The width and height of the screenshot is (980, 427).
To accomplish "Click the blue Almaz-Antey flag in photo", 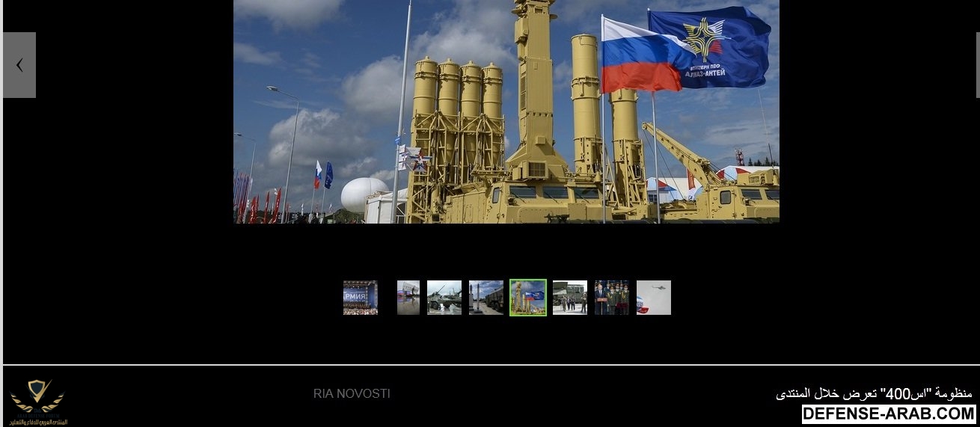I will pyautogui.click(x=711, y=46).
